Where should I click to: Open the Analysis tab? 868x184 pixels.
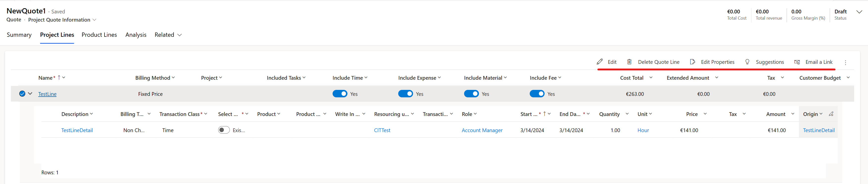click(136, 35)
